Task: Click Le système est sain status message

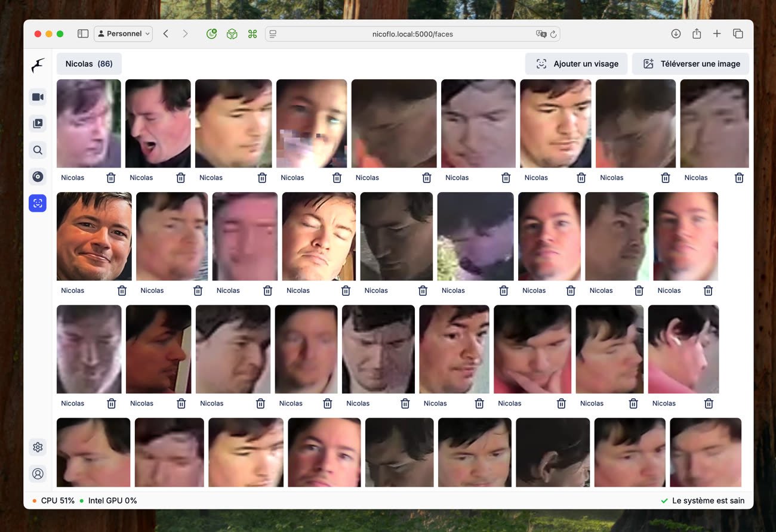Action: click(x=703, y=501)
